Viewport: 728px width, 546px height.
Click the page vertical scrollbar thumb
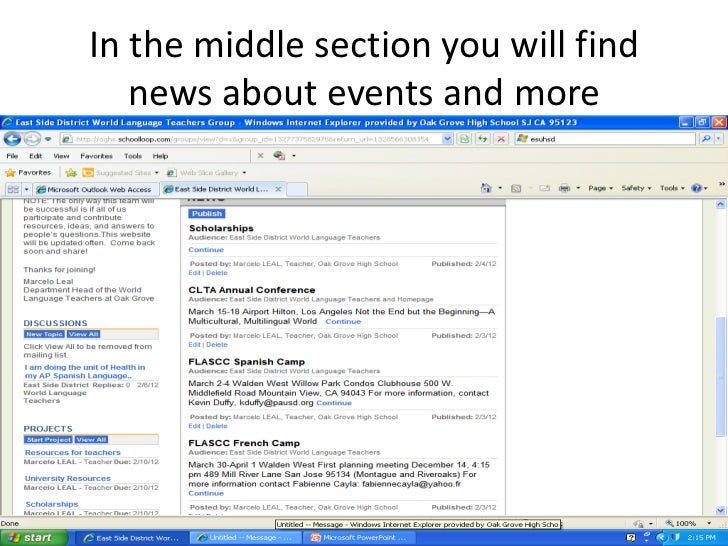click(x=720, y=376)
